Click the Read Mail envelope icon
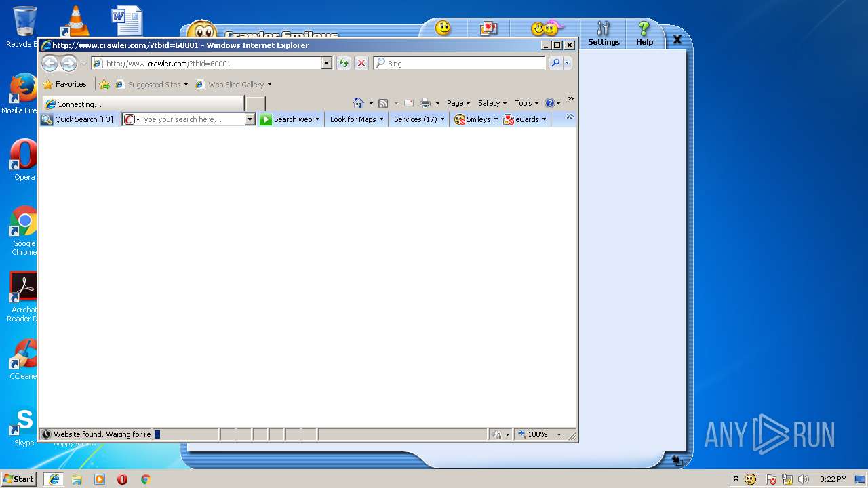Image resolution: width=868 pixels, height=488 pixels. [409, 103]
